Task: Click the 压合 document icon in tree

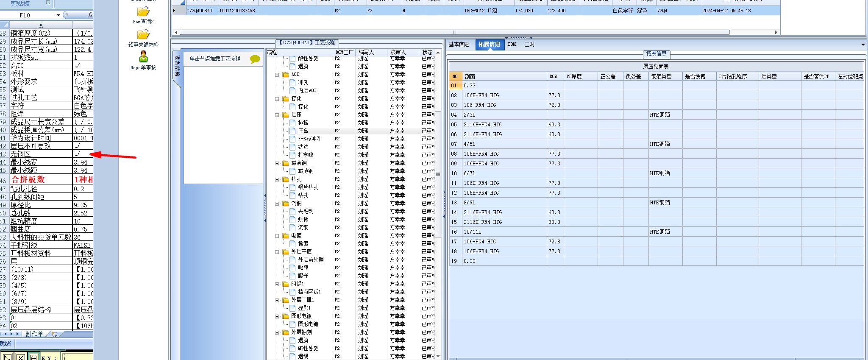Action: pos(292,131)
